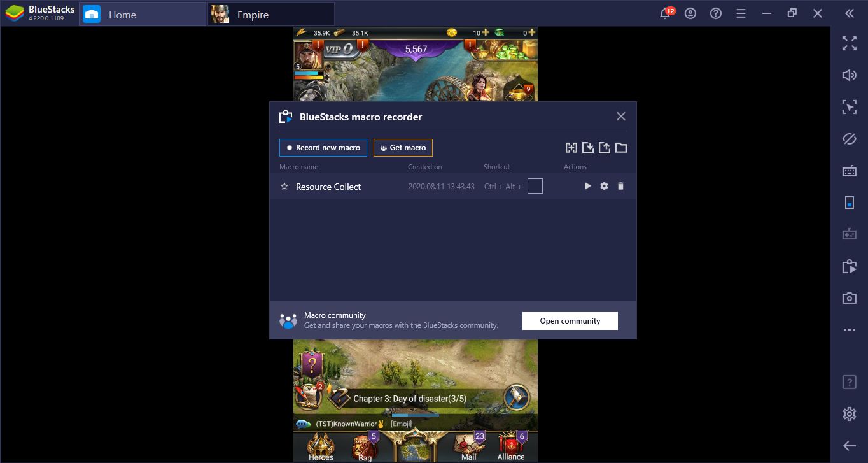This screenshot has height=463, width=868.
Task: Click the shortcut key input box
Action: point(535,186)
